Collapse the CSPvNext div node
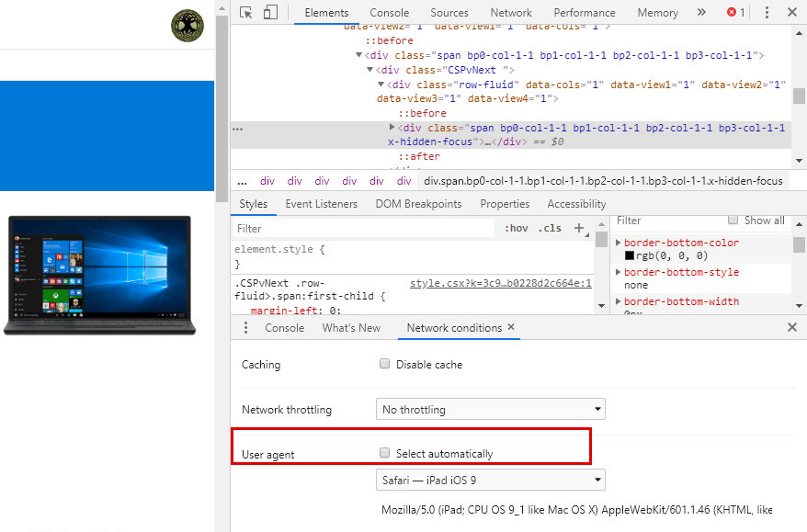The height and width of the screenshot is (532, 807). point(369,70)
